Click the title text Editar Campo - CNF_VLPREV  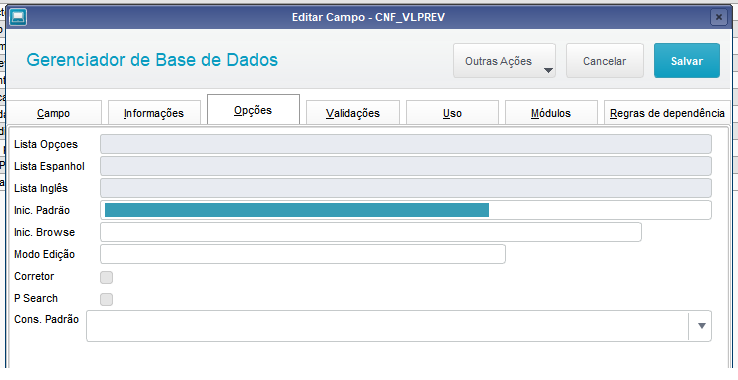[369, 17]
